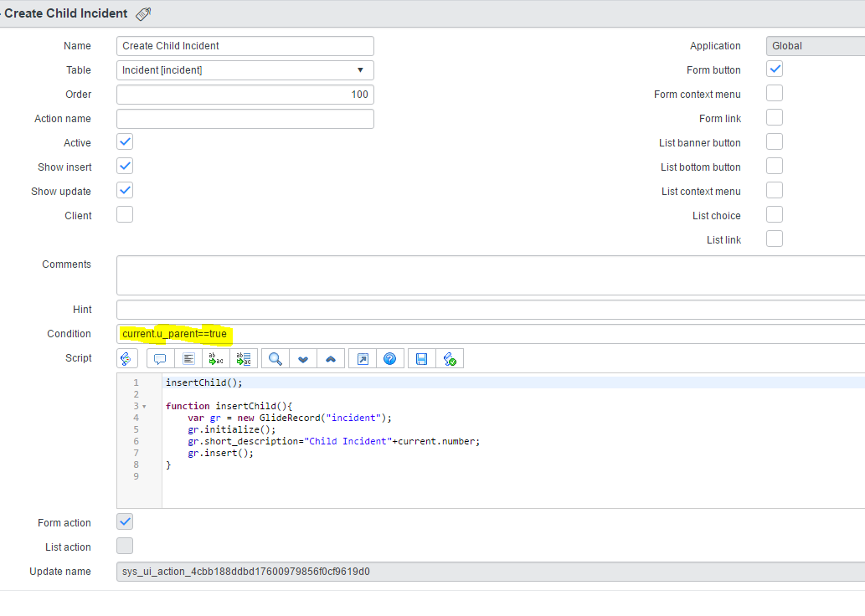Click the find next down-chevron icon
The height and width of the screenshot is (616, 865).
(303, 359)
